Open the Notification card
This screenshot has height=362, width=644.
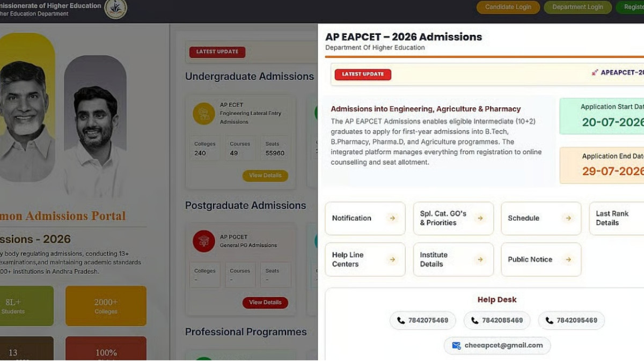[x=365, y=218]
